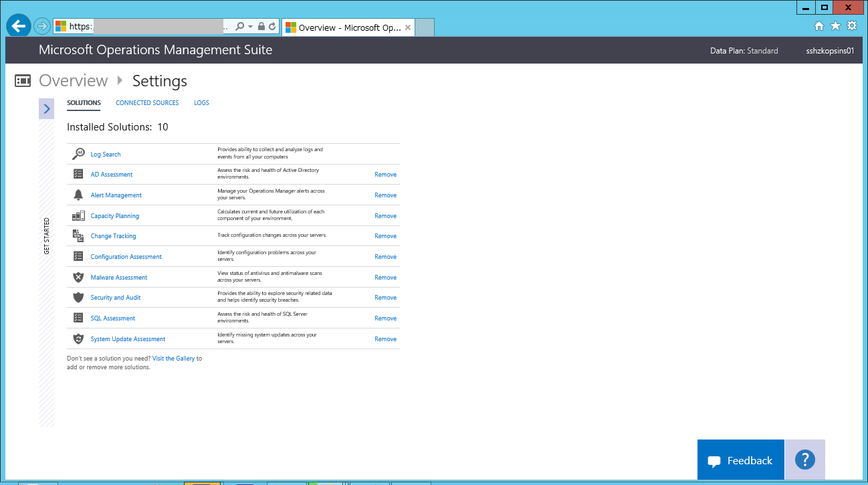Click the Change Tracking servers icon
This screenshot has height=485, width=868.
[78, 235]
